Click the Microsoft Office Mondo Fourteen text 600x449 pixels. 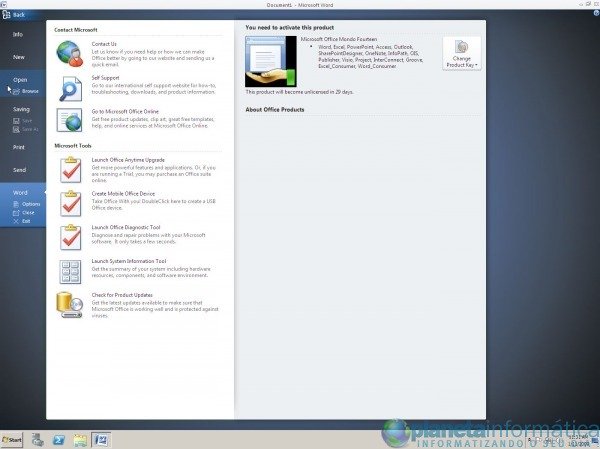(x=339, y=39)
